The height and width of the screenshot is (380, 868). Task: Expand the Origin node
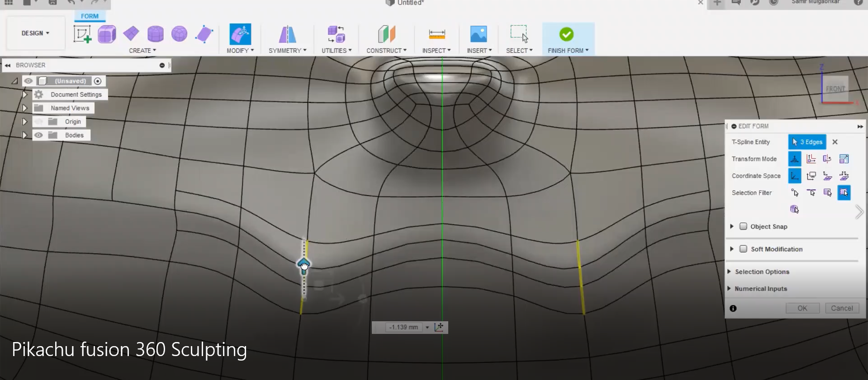coord(25,122)
